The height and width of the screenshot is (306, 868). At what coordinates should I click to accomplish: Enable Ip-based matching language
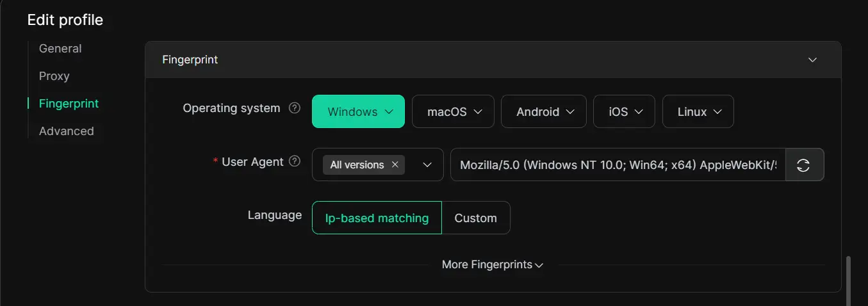[377, 218]
